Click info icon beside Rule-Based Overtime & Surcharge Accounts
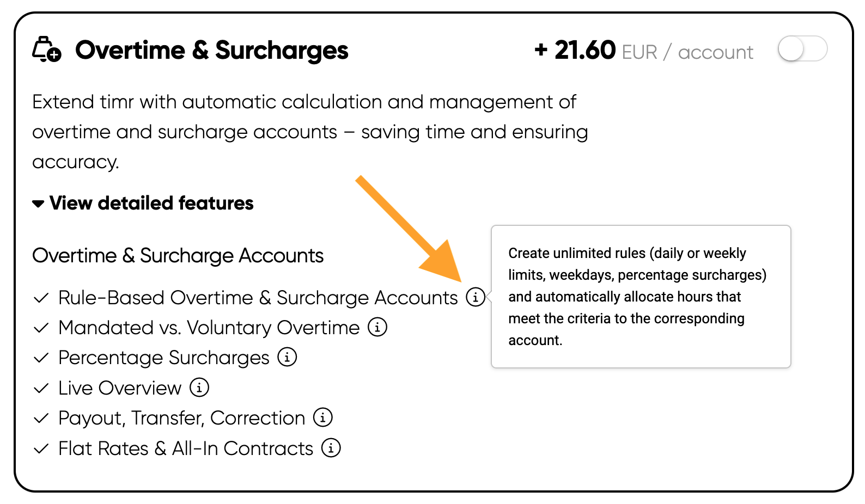The height and width of the screenshot is (504, 865). 476,297
